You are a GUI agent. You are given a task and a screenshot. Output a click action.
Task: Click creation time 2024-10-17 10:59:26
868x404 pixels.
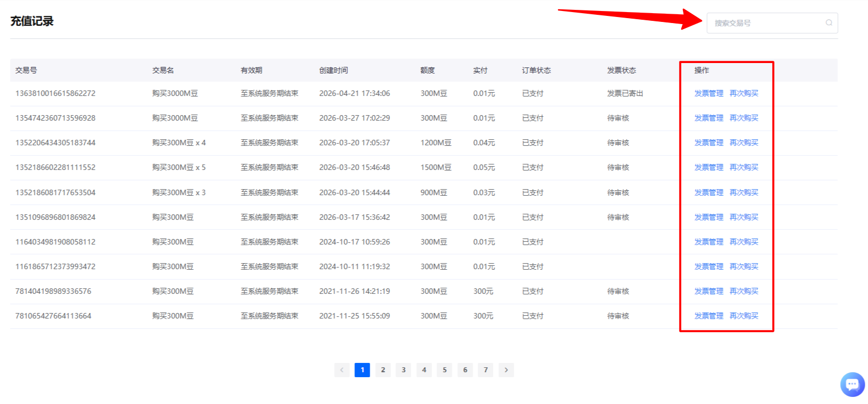coord(354,242)
